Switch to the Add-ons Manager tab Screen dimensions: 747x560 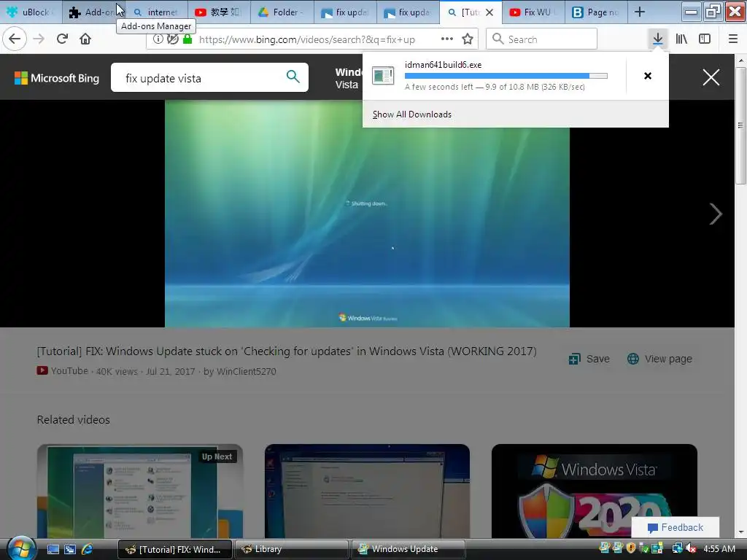(93, 12)
